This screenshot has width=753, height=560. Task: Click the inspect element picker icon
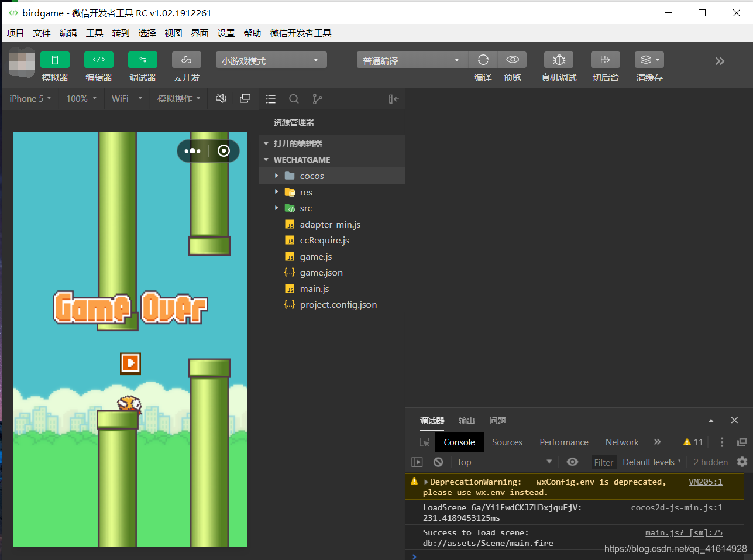425,442
